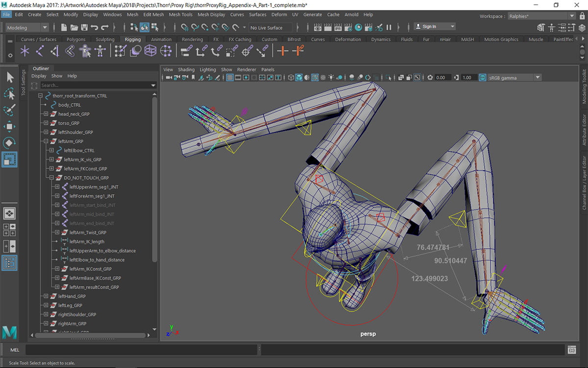Collapse the leftArm_GRP node
Image resolution: width=588 pixels, height=368 pixels.
coord(46,141)
